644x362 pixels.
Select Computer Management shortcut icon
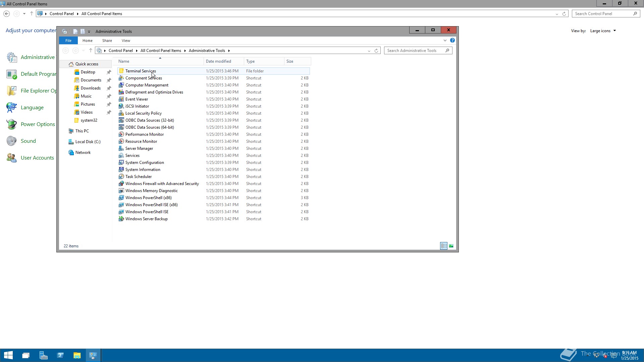click(121, 85)
